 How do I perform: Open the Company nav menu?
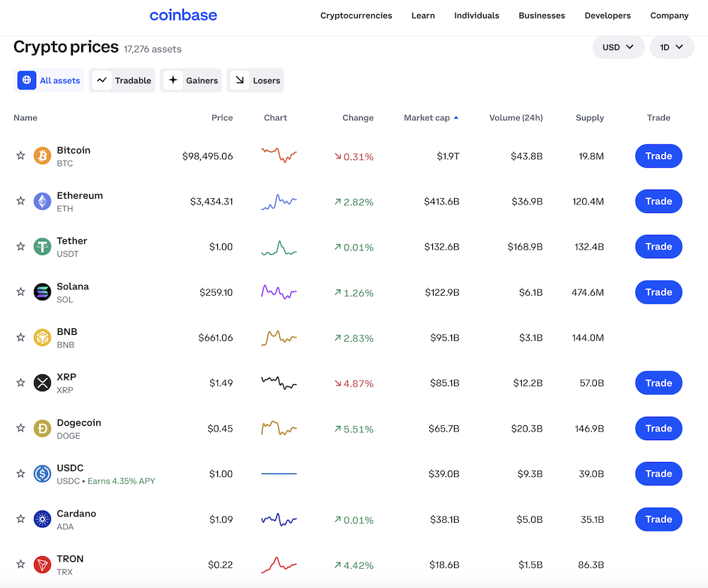[x=669, y=16]
